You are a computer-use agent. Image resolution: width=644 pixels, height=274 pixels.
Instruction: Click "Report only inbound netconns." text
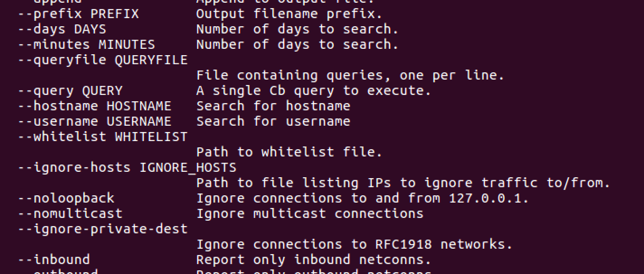[314, 260]
